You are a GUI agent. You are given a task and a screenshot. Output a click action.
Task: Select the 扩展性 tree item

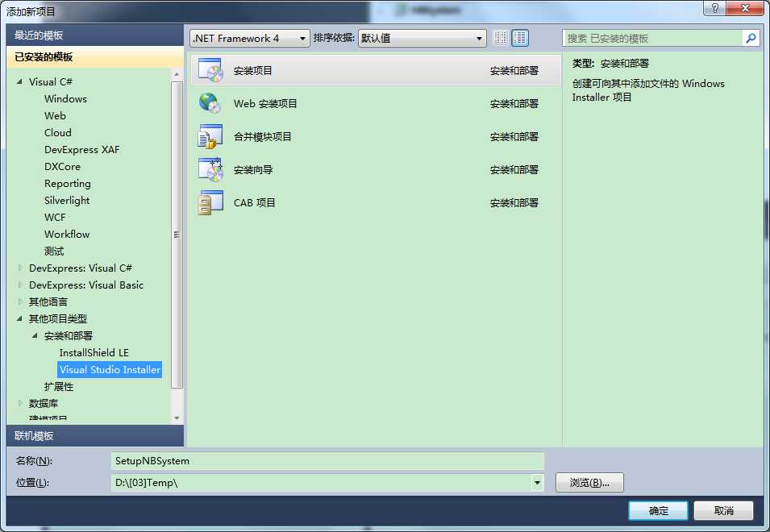point(58,386)
